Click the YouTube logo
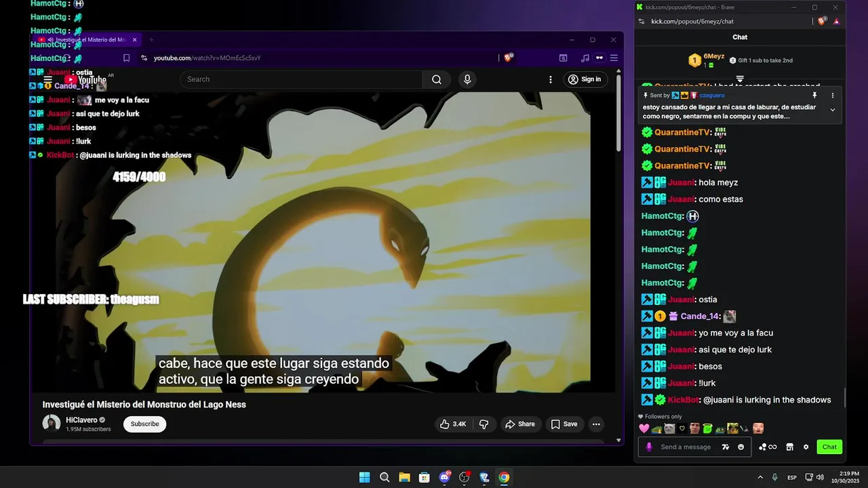The image size is (868, 488). click(x=85, y=80)
